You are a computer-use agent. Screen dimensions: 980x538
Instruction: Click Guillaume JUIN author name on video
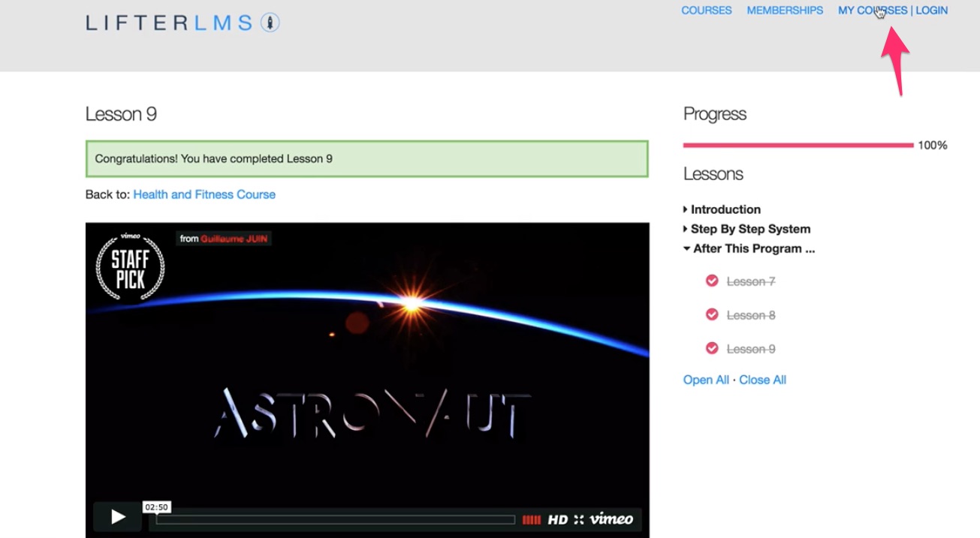click(234, 239)
